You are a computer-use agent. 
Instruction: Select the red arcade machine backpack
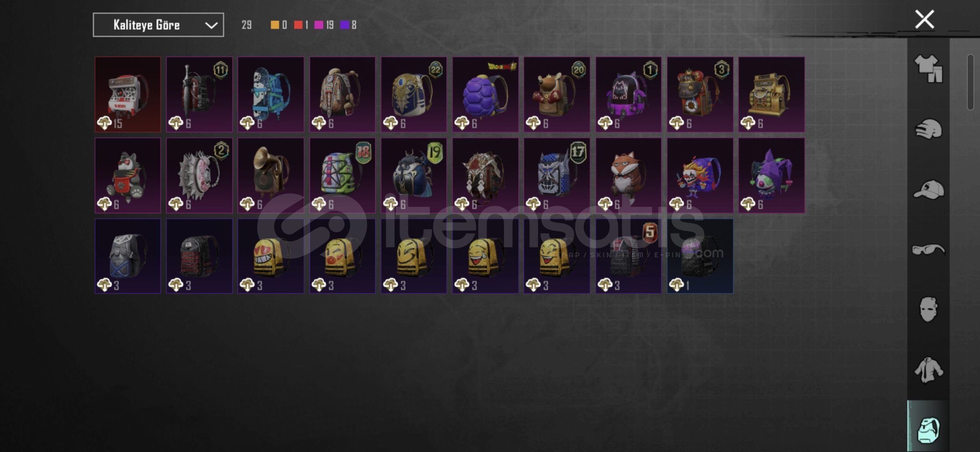(128, 95)
